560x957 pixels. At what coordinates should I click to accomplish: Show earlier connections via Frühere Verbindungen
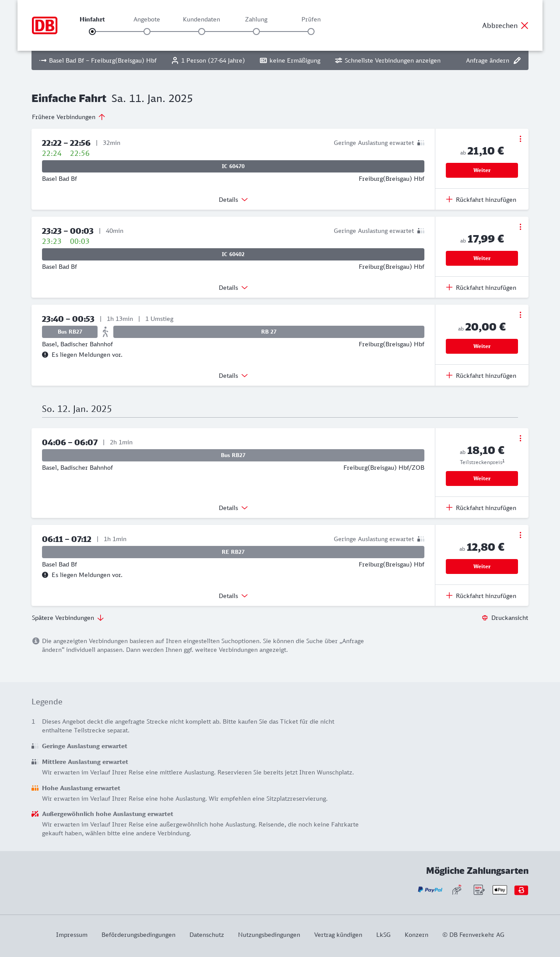click(69, 117)
